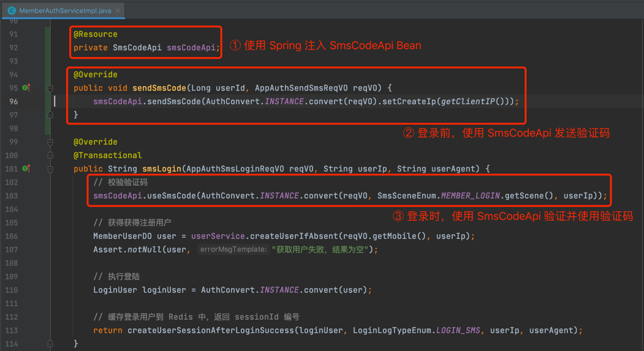This screenshot has height=351, width=644.
Task: Click the fold marker on line 100
Action: click(50, 156)
